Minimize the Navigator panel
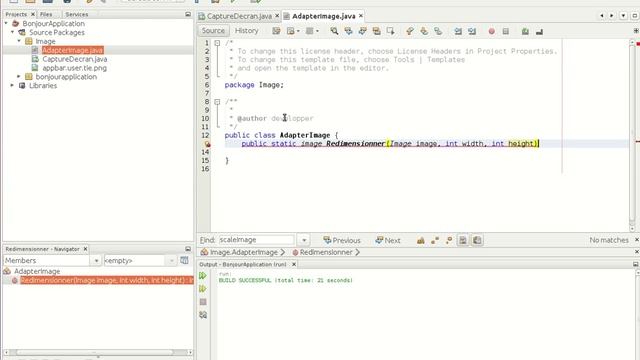Viewport: 640px width, 360px height. tap(188, 249)
